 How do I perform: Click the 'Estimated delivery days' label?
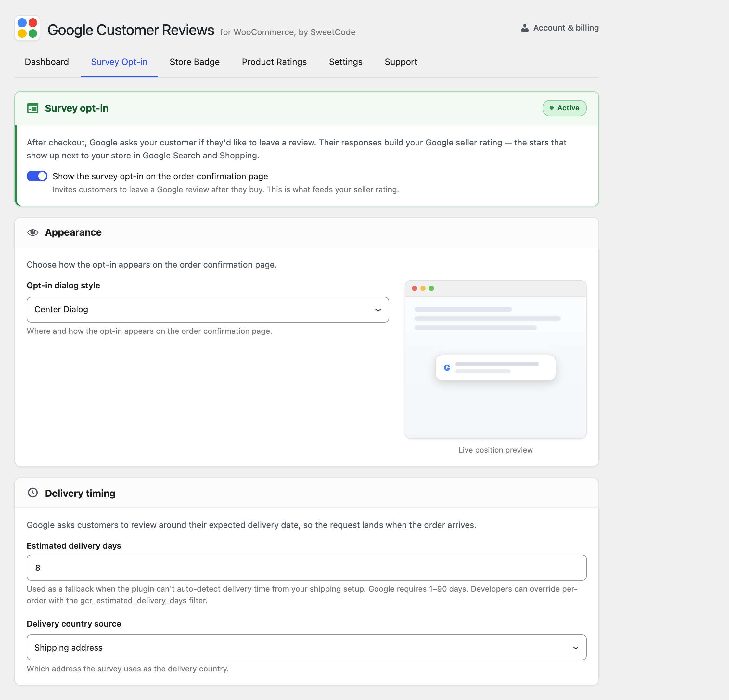tap(74, 546)
